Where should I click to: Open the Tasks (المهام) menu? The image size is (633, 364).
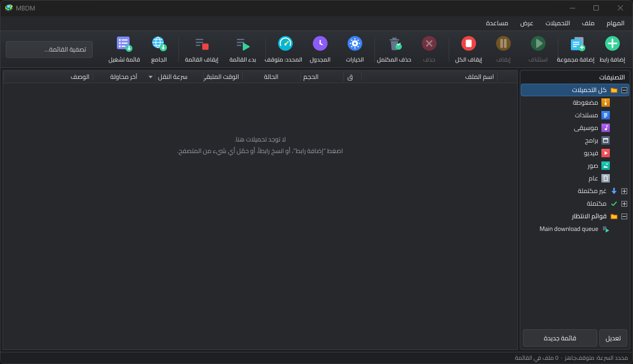click(615, 23)
